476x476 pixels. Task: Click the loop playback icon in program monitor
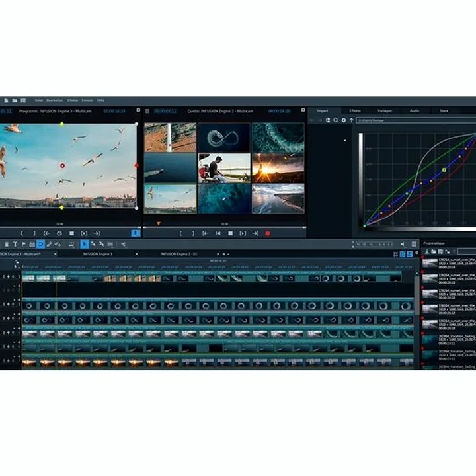point(59,233)
